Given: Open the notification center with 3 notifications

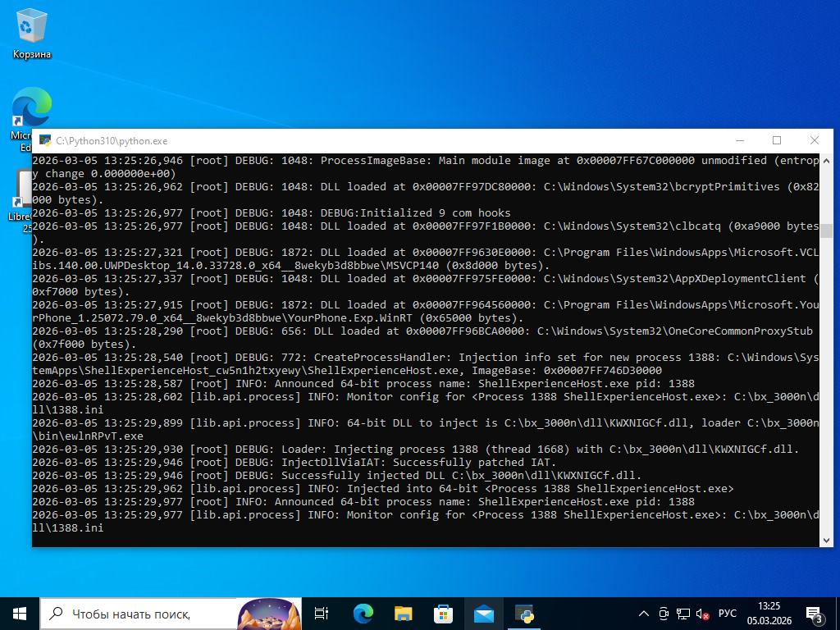Looking at the screenshot, I should [815, 614].
